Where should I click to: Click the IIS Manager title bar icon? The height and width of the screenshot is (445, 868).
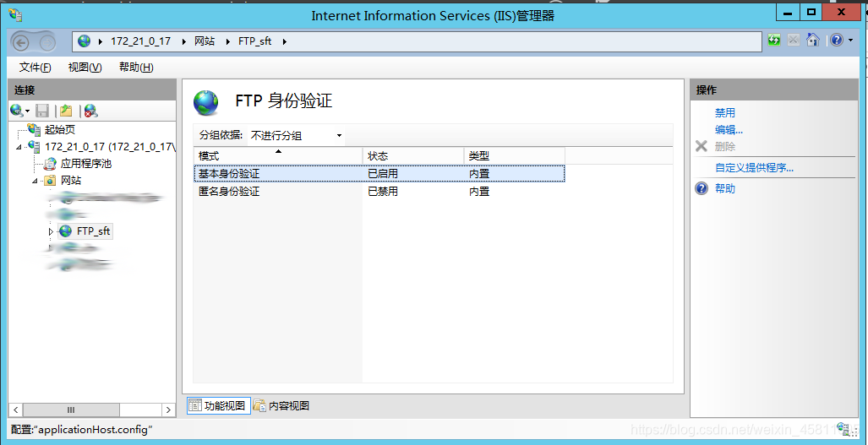(15, 15)
